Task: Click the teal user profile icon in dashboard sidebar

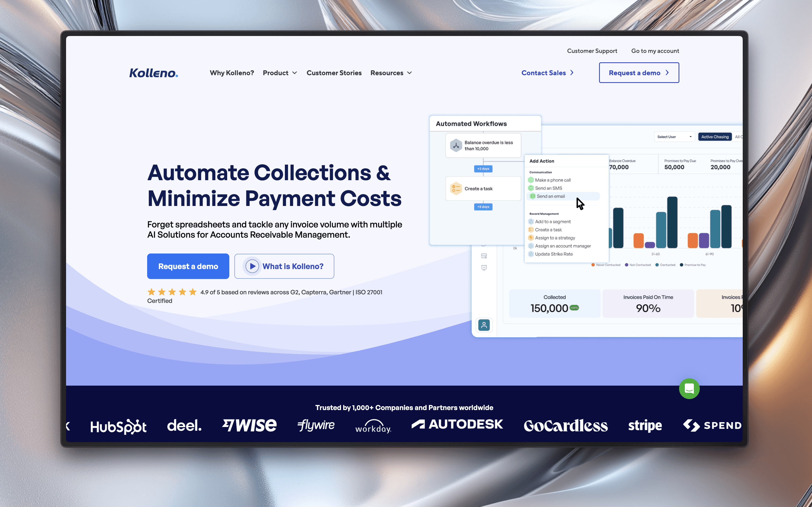Action: click(484, 325)
